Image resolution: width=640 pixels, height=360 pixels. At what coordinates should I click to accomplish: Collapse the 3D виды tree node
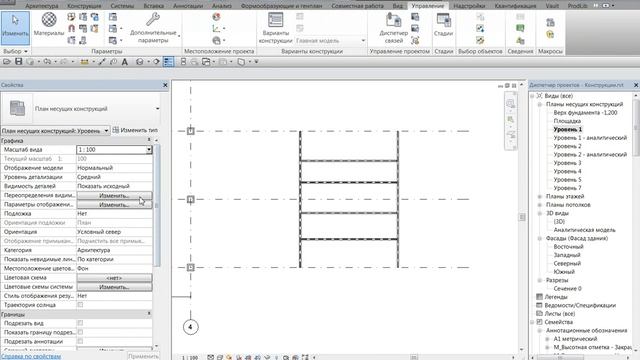540,213
